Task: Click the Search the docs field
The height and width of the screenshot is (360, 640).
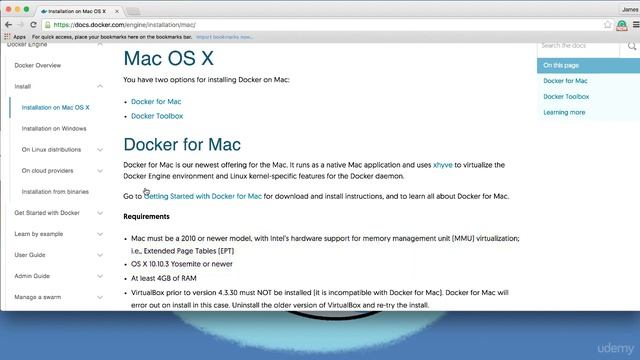Action: (578, 46)
